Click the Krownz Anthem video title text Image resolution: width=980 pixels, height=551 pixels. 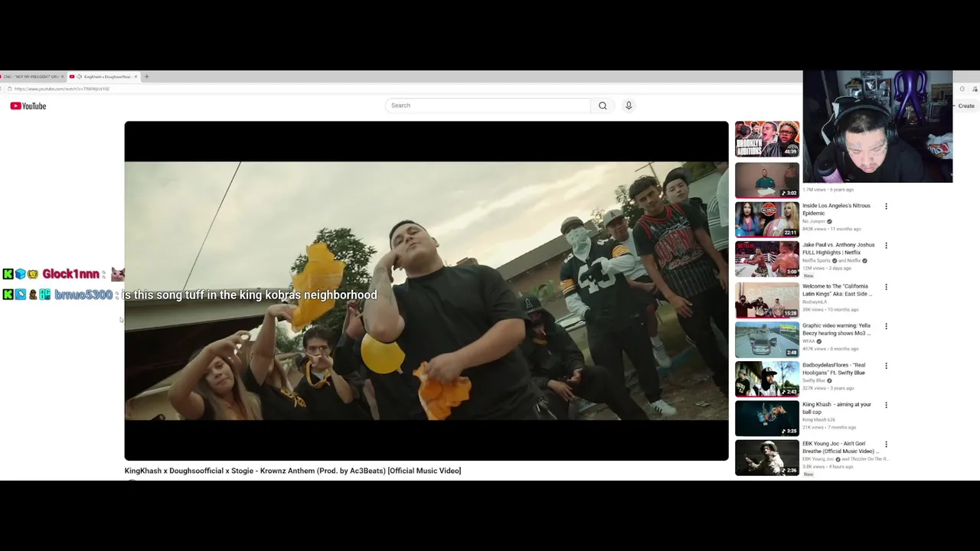292,471
